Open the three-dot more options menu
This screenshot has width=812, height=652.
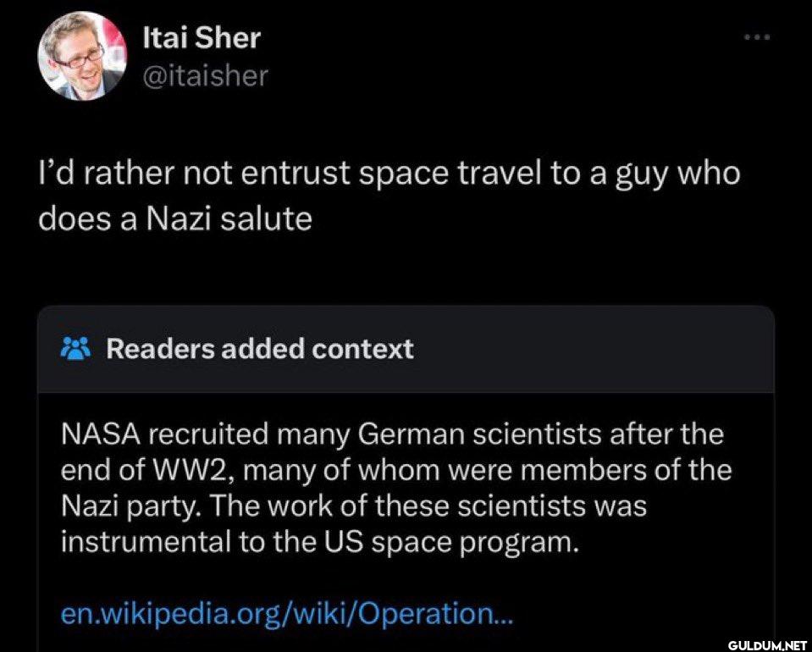[x=757, y=37]
